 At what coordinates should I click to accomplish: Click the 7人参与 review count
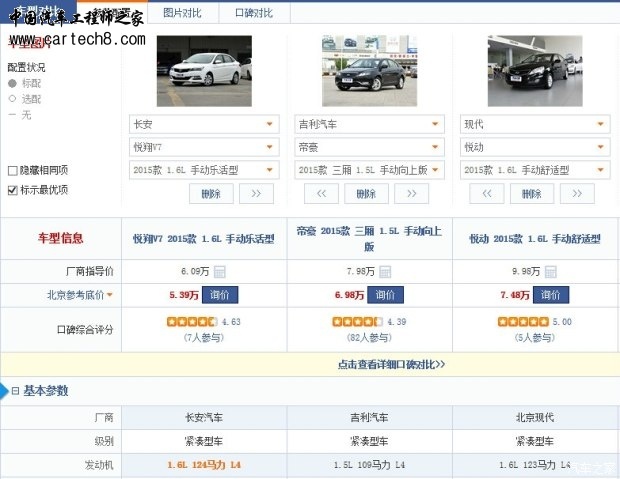[204, 338]
